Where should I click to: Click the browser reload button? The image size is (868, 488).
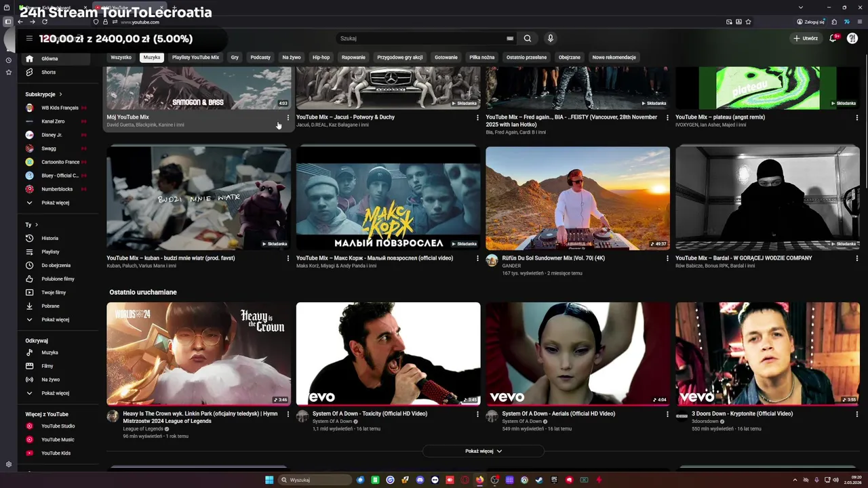tap(44, 22)
